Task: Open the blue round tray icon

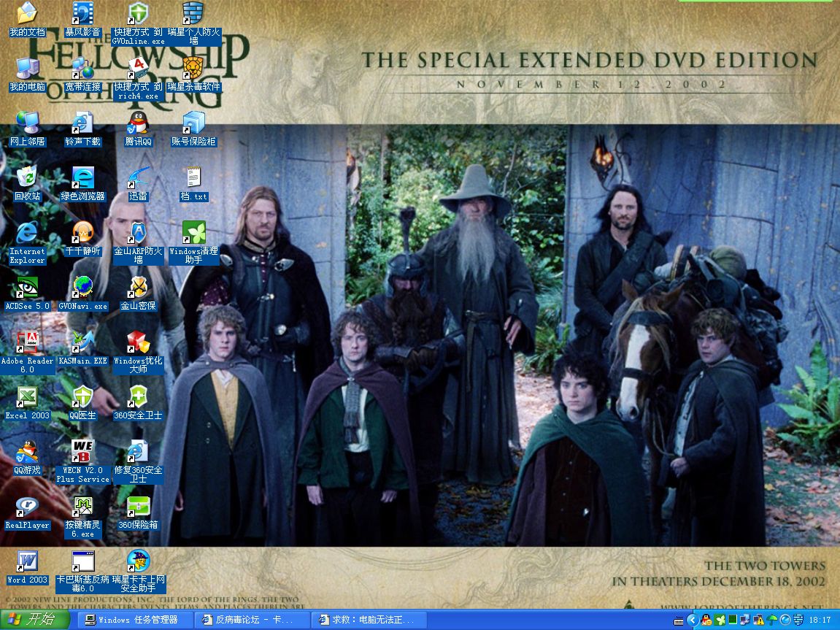Action: click(785, 621)
